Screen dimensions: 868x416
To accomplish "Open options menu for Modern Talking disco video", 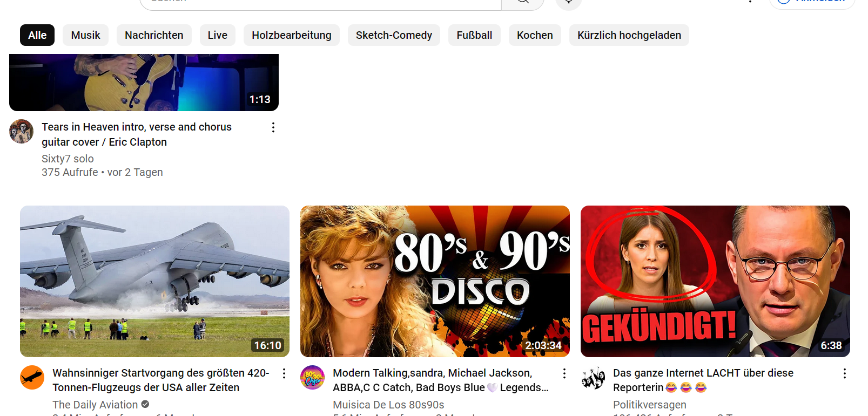I will [x=564, y=373].
